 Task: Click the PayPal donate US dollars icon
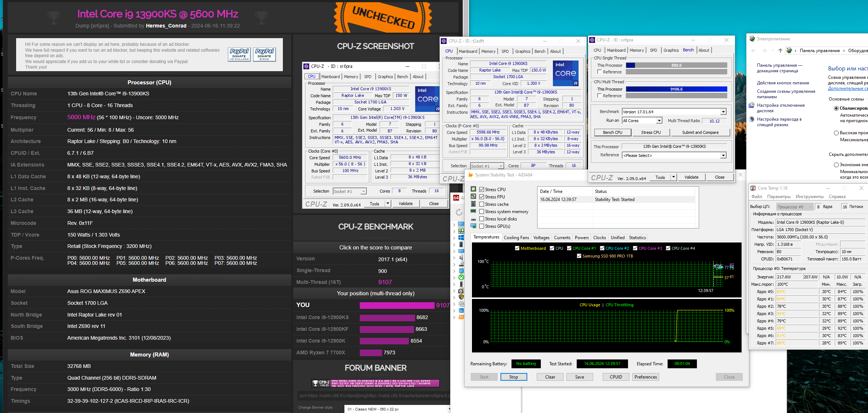click(x=239, y=54)
